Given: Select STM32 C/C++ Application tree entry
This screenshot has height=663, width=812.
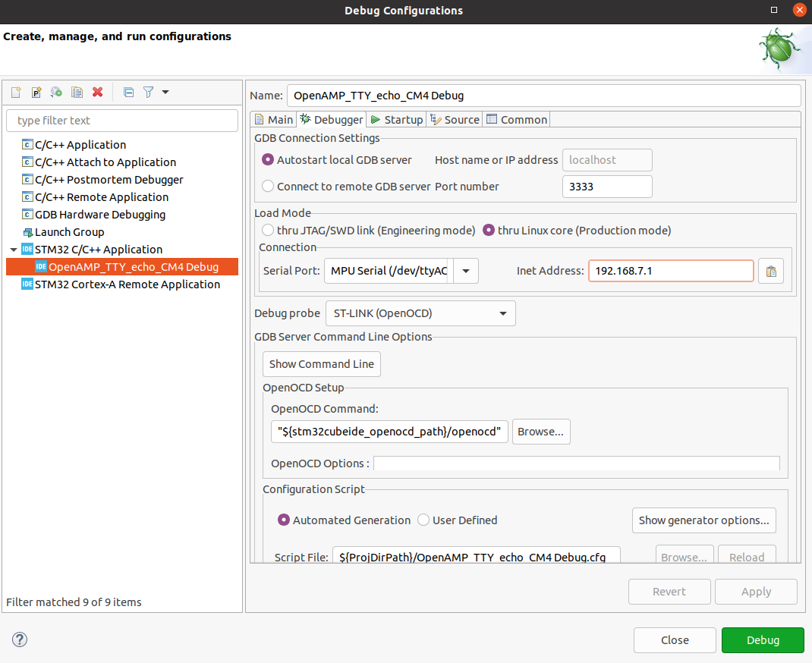Looking at the screenshot, I should coord(99,250).
